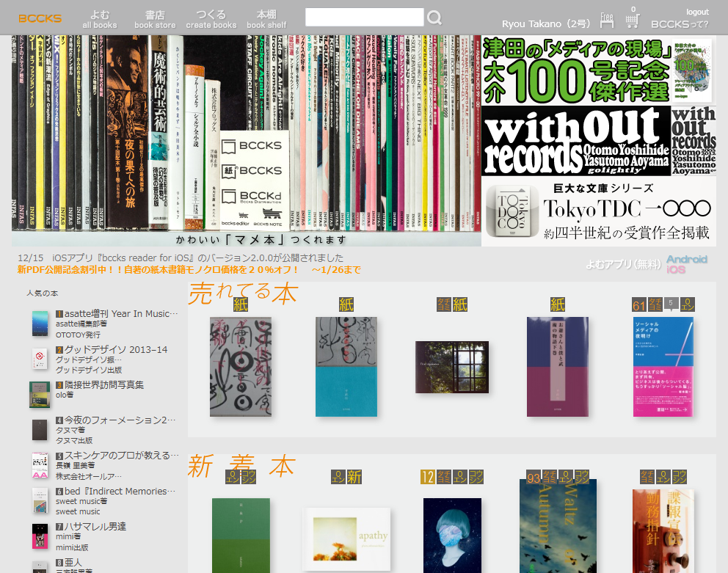Image resolution: width=728 pixels, height=573 pixels.
Task: Click the logout link
Action: coord(697,12)
